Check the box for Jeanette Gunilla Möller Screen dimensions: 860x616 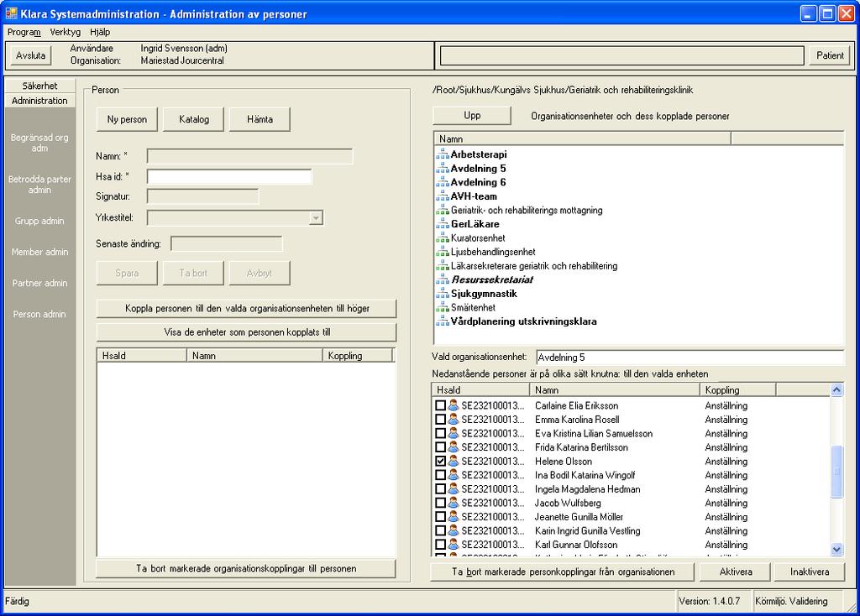440,517
